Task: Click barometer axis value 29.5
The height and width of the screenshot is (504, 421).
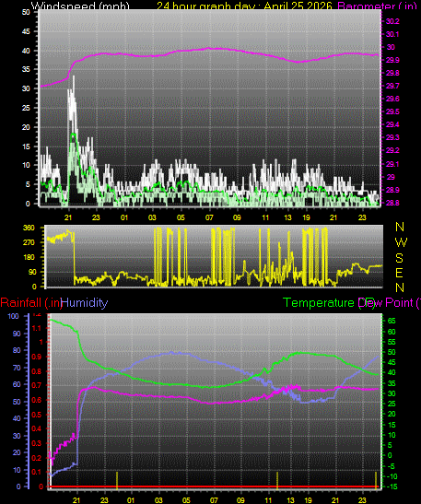Action: tap(392, 111)
